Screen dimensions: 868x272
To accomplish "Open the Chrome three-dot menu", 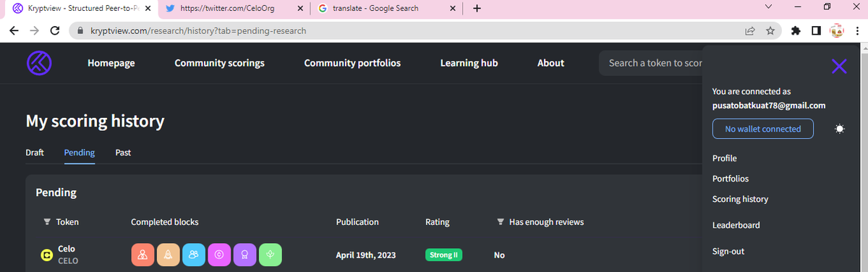I will [x=856, y=31].
